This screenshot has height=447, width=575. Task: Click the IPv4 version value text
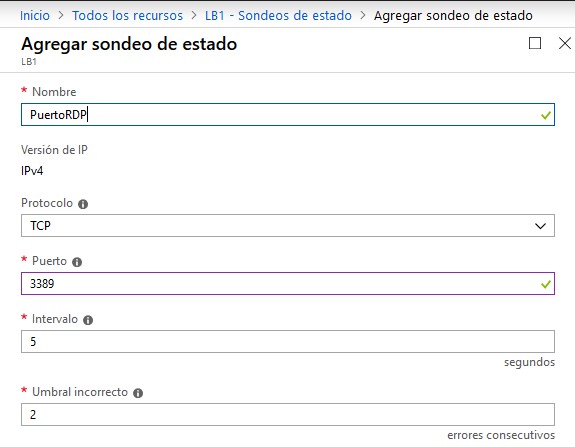(32, 171)
